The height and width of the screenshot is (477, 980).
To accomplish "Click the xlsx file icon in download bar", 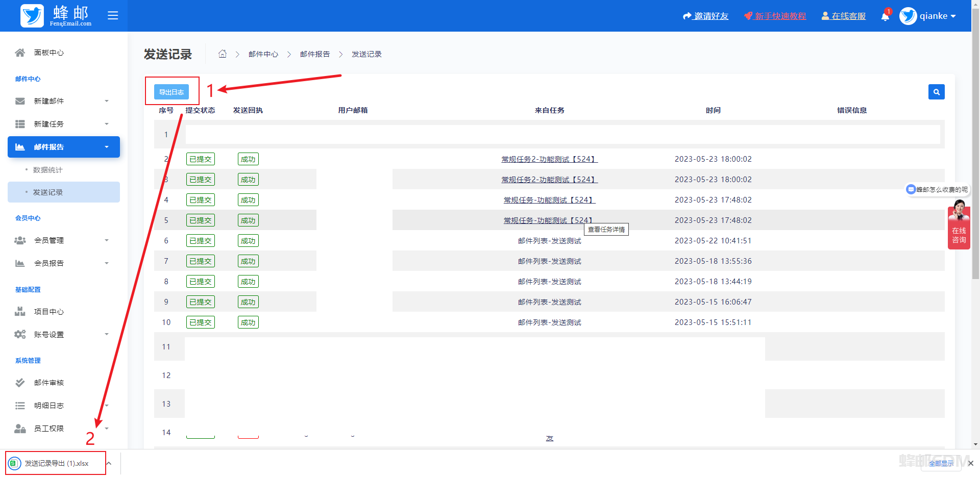I will tap(14, 463).
